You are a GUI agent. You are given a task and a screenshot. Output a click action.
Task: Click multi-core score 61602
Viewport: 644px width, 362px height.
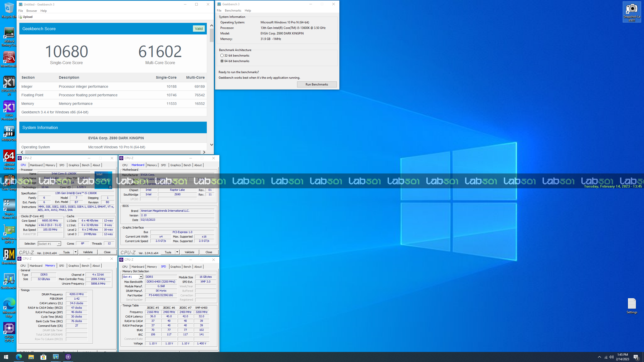(x=160, y=51)
